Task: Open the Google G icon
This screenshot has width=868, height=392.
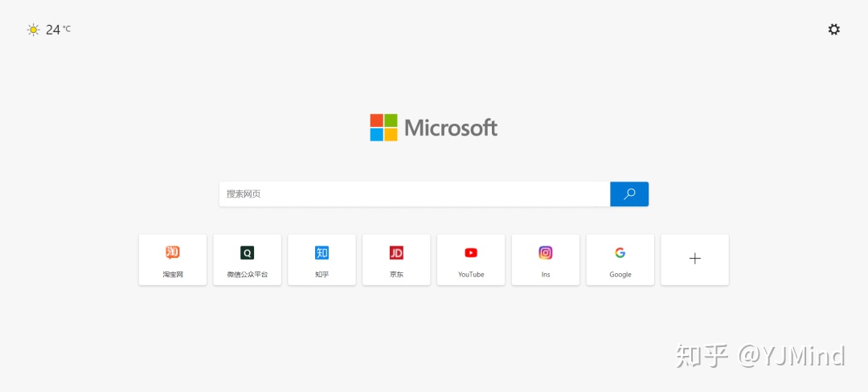Action: (620, 253)
